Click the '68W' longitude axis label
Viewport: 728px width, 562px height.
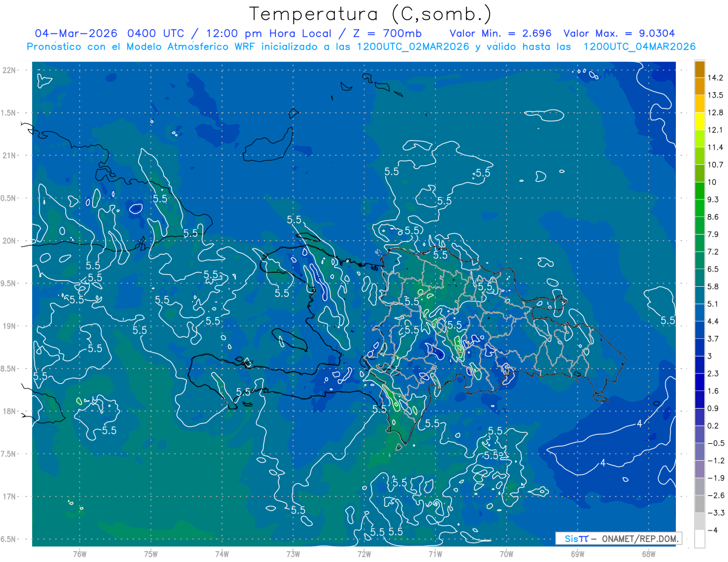tap(649, 554)
